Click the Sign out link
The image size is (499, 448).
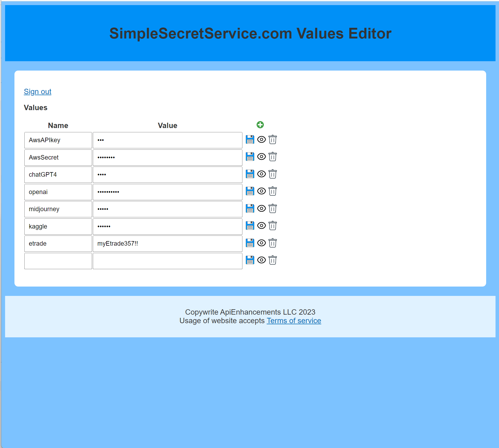tap(37, 92)
